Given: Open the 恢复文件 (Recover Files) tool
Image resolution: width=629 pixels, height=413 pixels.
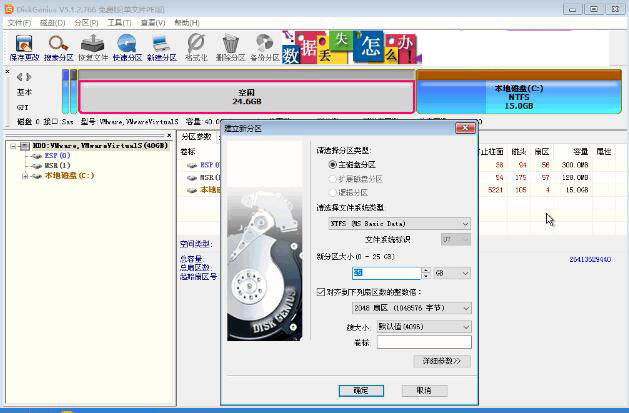Looking at the screenshot, I should pyautogui.click(x=93, y=48).
